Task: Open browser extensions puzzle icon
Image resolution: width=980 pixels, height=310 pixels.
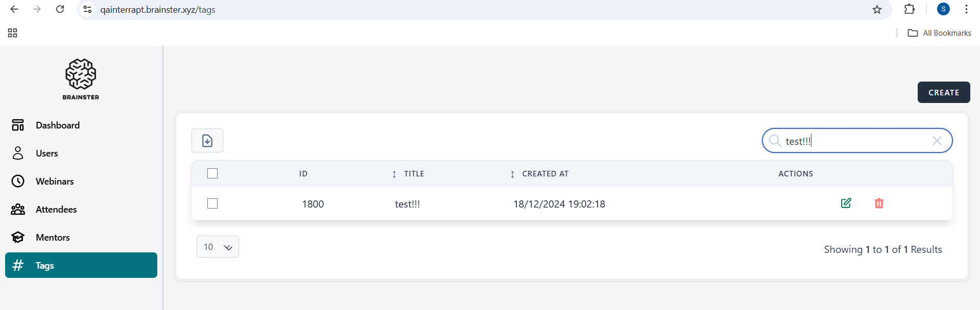Action: [x=910, y=9]
